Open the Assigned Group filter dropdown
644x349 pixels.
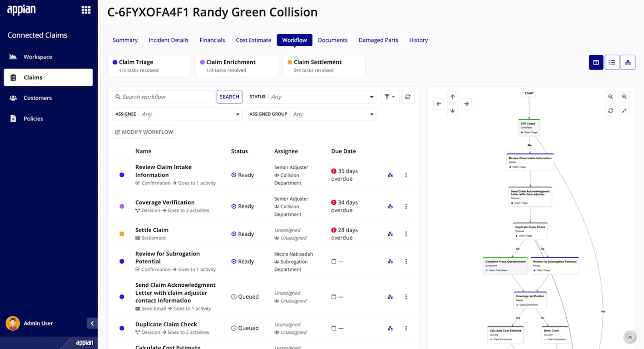(311, 114)
